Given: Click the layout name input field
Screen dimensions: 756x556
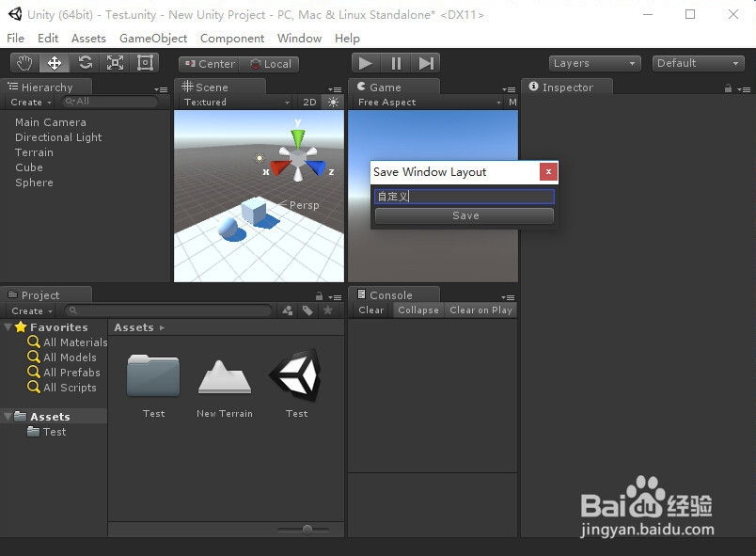Looking at the screenshot, I should [x=465, y=197].
